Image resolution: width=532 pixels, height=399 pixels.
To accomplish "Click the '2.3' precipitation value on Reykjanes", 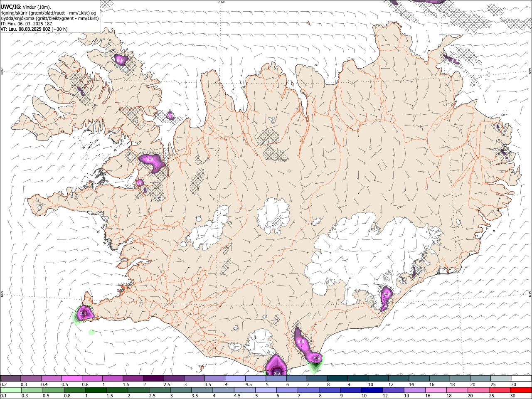I will [83, 314].
